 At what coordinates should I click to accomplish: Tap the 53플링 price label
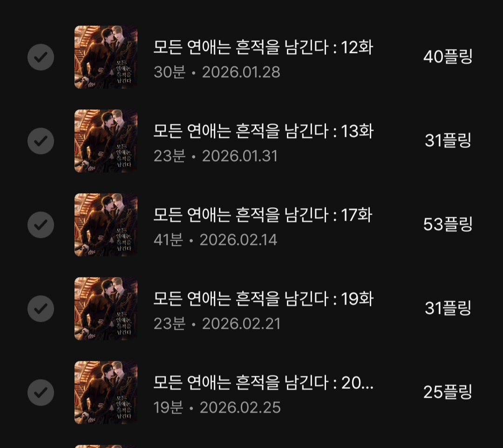pyautogui.click(x=448, y=224)
